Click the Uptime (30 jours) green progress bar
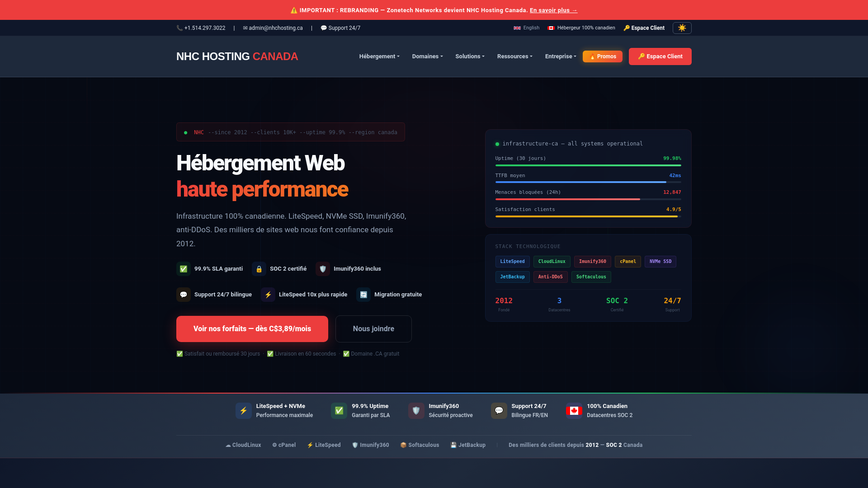868x488 pixels. tap(588, 165)
